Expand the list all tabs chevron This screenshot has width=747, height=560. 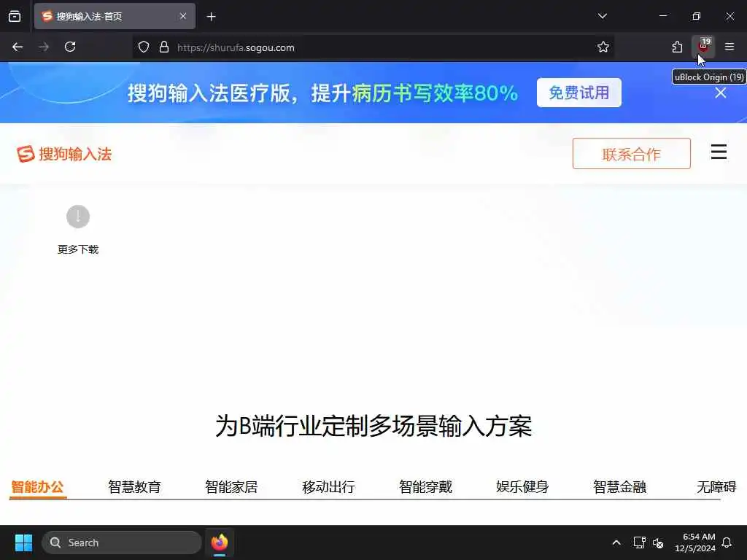click(x=602, y=16)
